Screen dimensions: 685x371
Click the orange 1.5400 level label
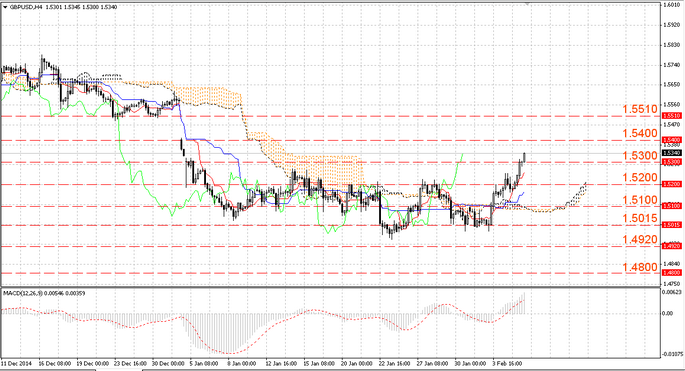point(640,133)
